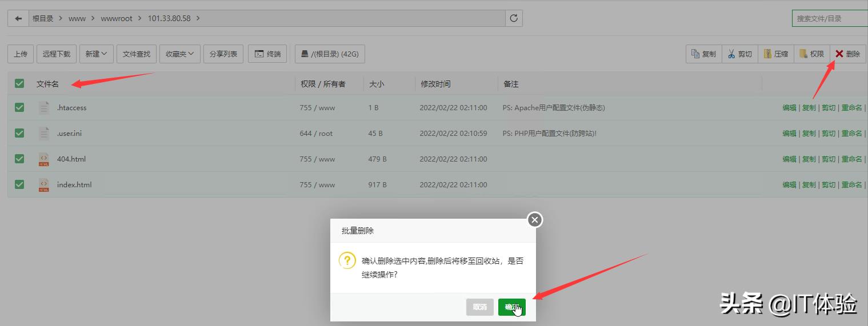Click the .htaccess file icon
The width and height of the screenshot is (868, 326).
44,107
